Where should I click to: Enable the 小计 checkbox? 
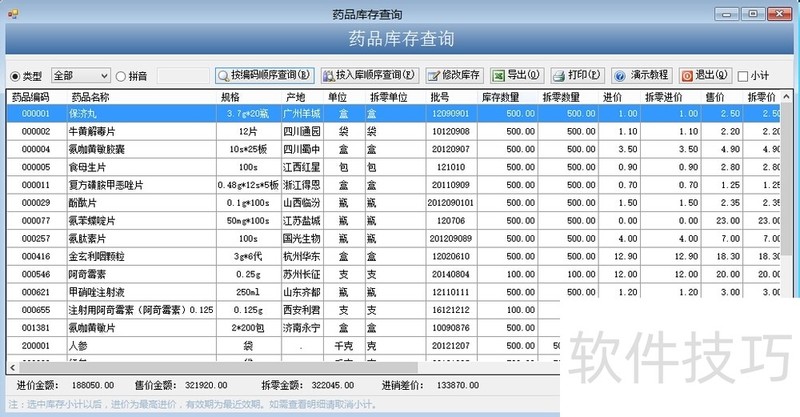[x=743, y=76]
